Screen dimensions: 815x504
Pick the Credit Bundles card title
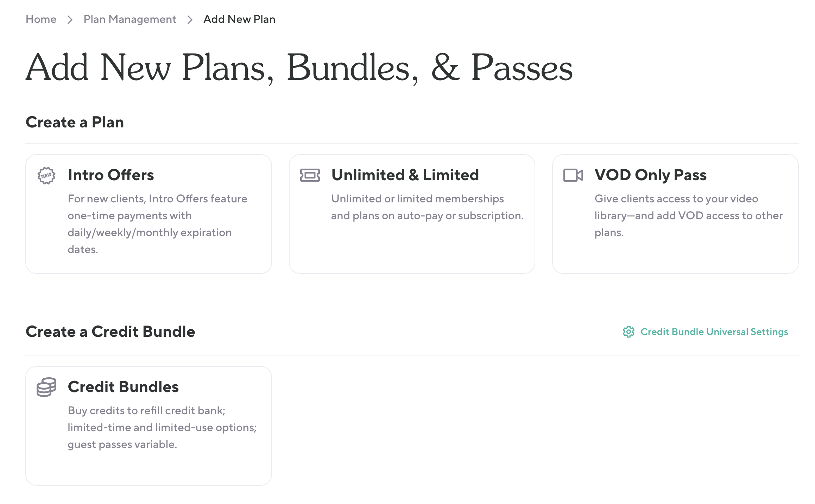coord(123,387)
